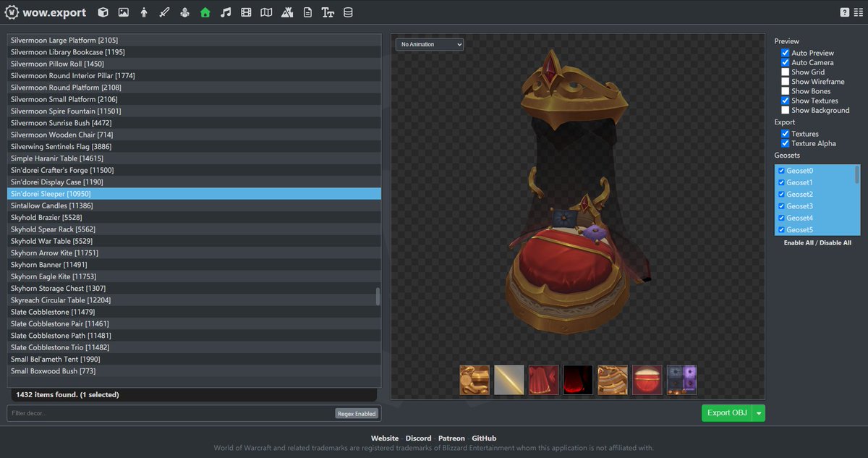Open the export format arrow beside Export OBJ

pyautogui.click(x=759, y=413)
